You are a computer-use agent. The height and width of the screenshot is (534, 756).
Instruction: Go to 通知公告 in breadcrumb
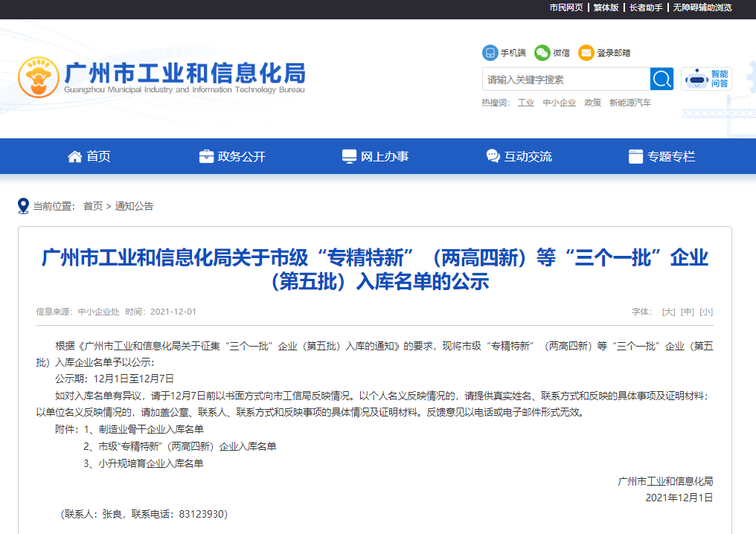click(134, 206)
